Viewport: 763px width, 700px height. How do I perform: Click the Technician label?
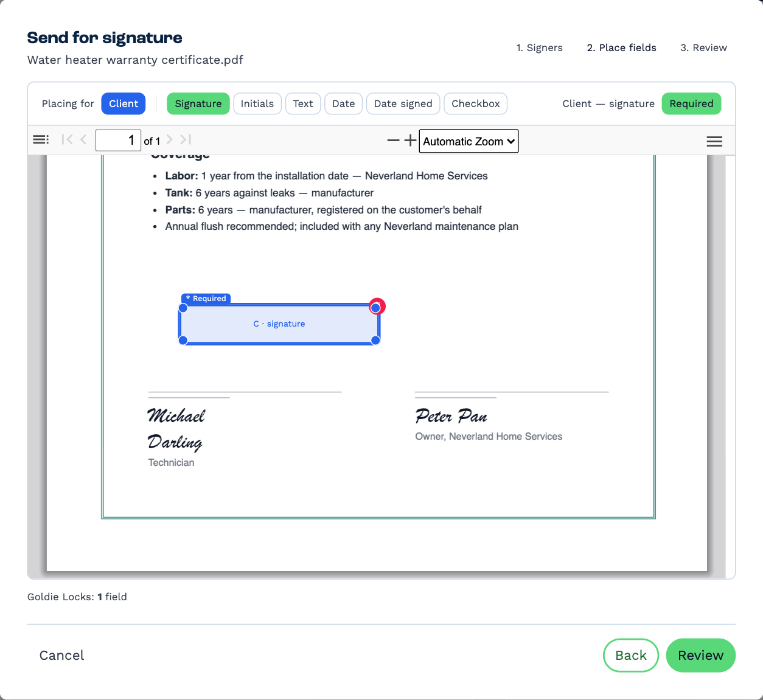(171, 462)
